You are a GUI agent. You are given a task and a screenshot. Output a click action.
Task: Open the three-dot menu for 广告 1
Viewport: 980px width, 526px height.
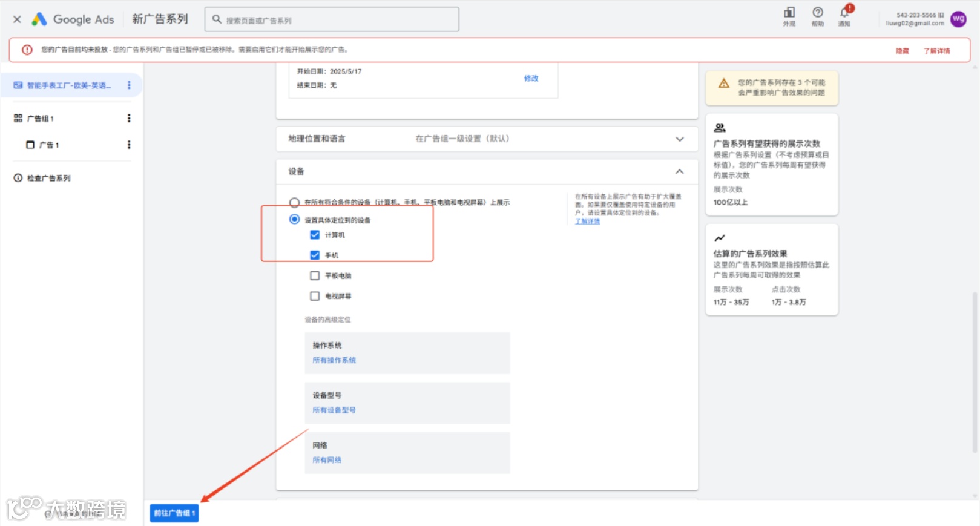[x=129, y=145]
